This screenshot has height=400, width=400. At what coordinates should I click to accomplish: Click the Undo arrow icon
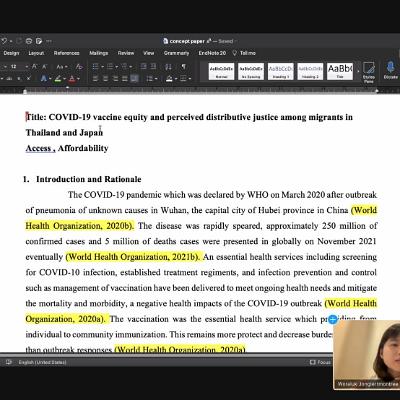pyautogui.click(x=4, y=41)
